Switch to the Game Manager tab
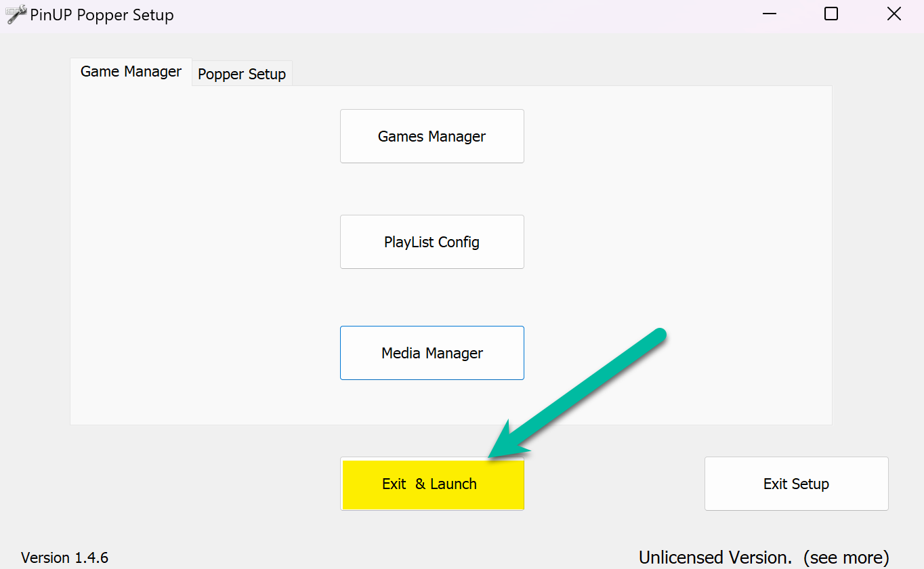924x569 pixels. pos(131,72)
